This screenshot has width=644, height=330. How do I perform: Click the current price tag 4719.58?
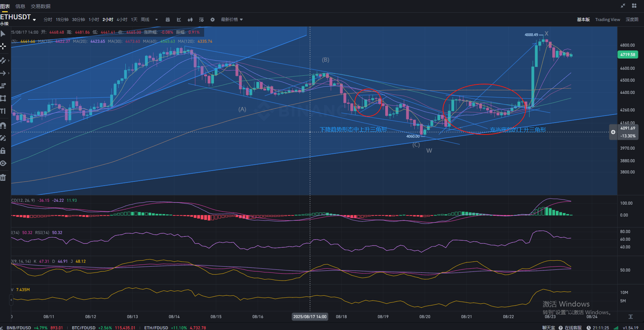pos(628,55)
